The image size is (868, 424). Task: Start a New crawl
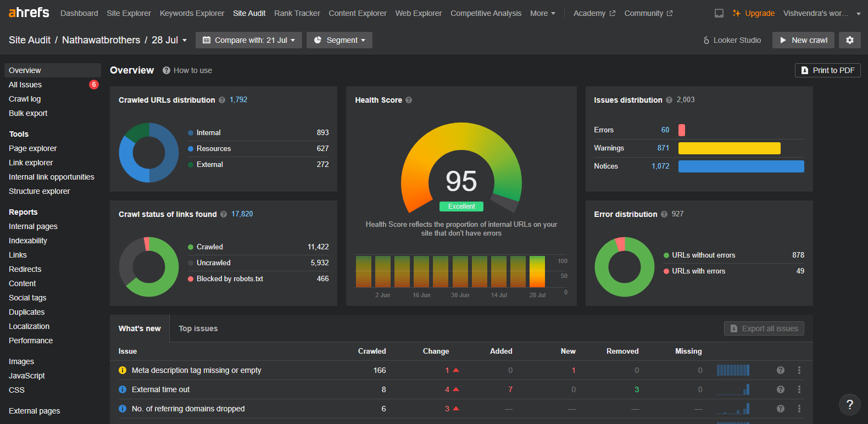tap(803, 40)
